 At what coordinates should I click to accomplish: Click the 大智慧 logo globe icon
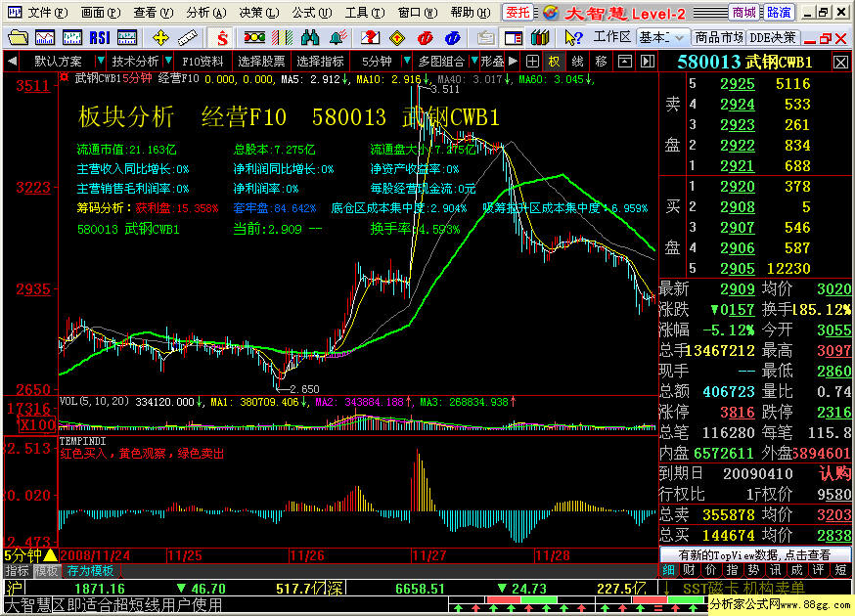point(550,13)
